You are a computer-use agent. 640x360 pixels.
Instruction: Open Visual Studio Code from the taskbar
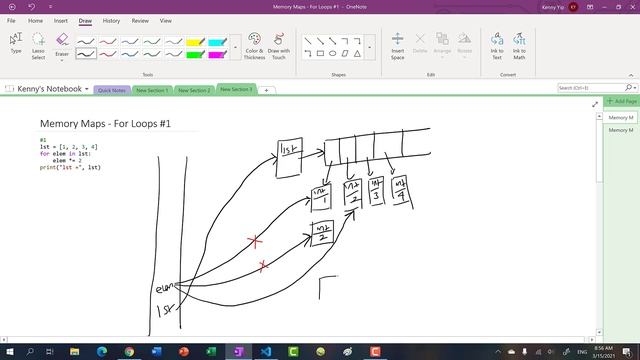coord(266,351)
